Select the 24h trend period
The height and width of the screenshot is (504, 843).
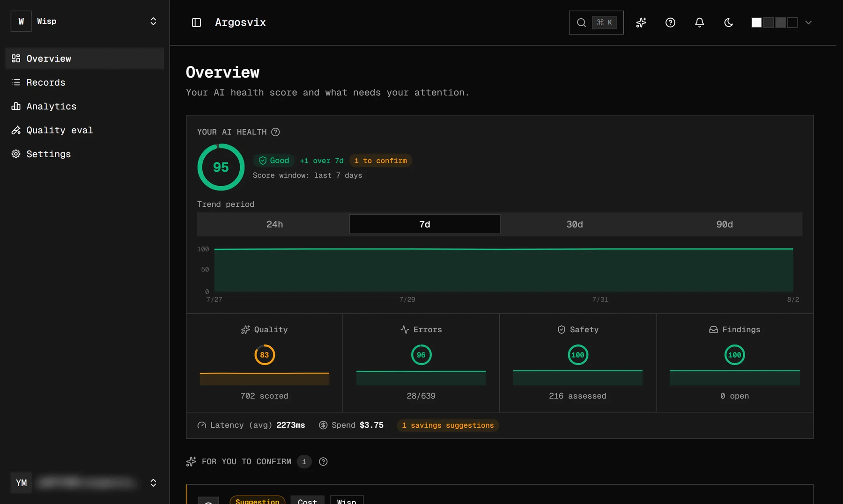tap(274, 224)
